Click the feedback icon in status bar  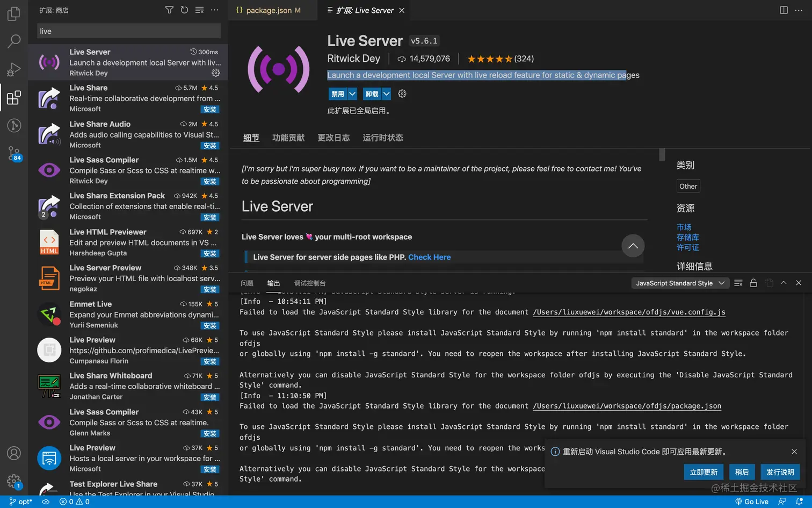[782, 502]
